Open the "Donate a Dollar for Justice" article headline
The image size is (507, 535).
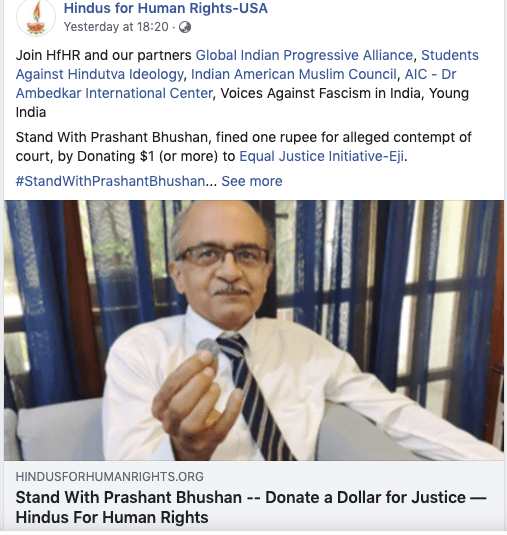pos(251,507)
